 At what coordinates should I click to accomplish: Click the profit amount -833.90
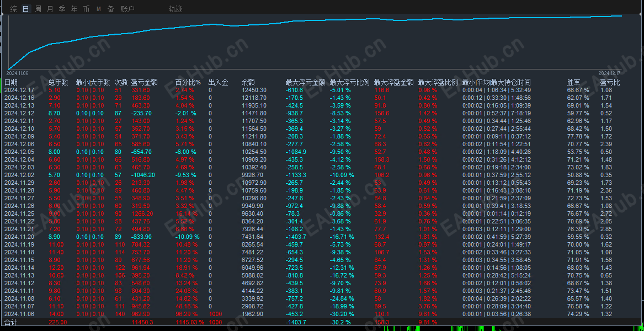tap(142, 237)
